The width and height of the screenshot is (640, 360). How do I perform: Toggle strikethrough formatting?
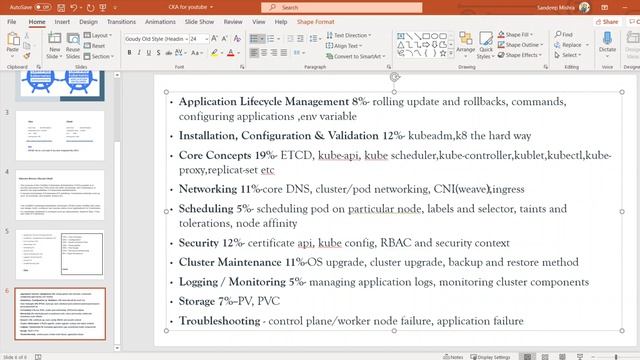(x=168, y=53)
